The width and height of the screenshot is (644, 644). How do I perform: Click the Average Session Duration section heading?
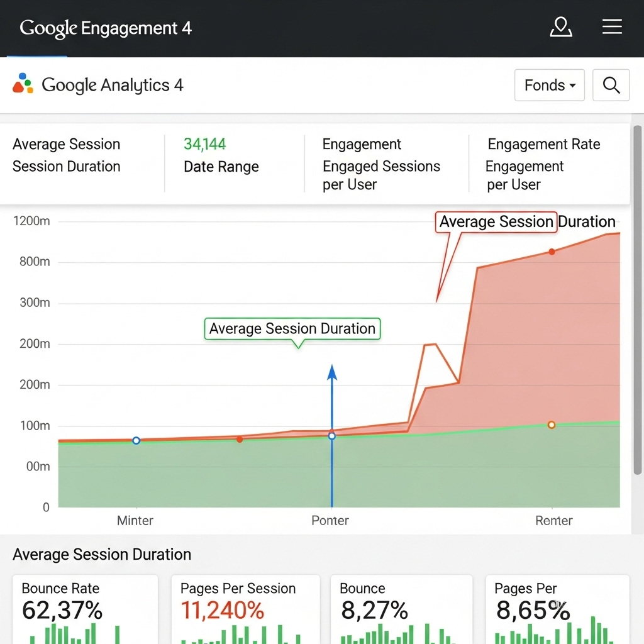point(102,555)
